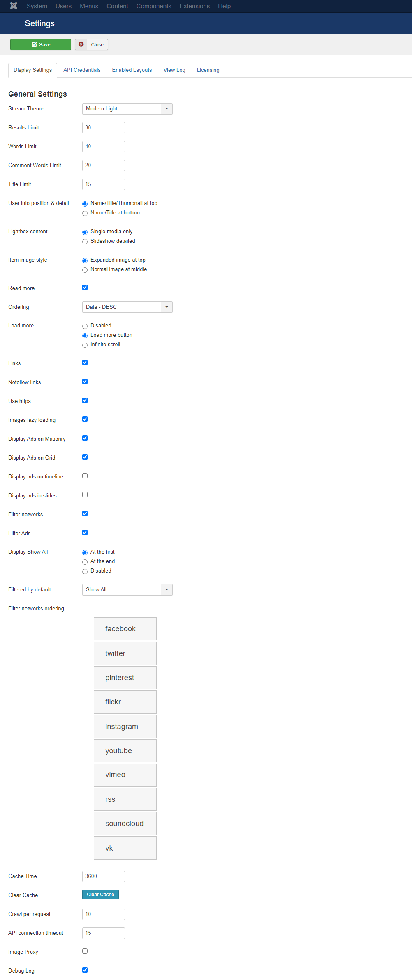Open the Filtered by default dropdown
Screen dimensions: 412x980
tap(127, 590)
